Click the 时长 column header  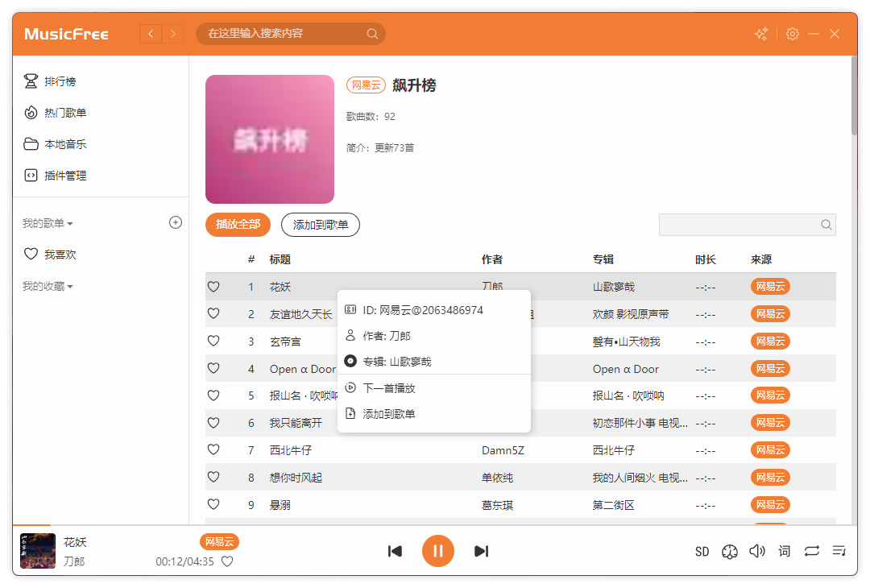[705, 259]
